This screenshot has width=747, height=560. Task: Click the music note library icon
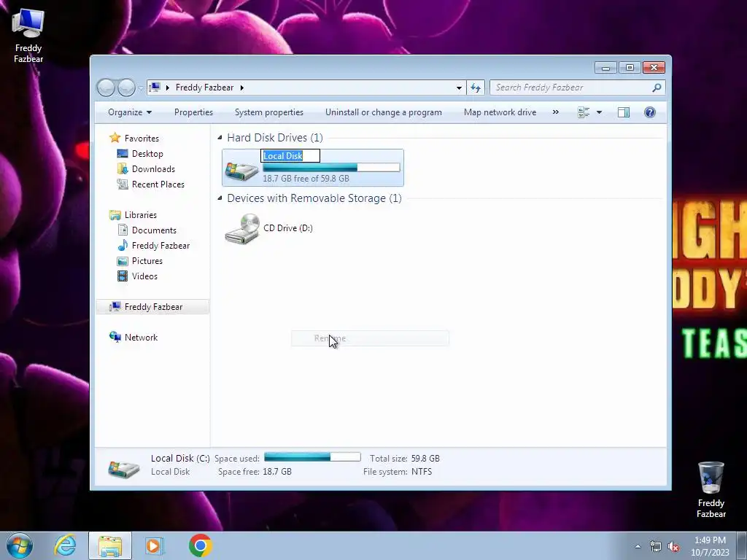click(x=123, y=245)
